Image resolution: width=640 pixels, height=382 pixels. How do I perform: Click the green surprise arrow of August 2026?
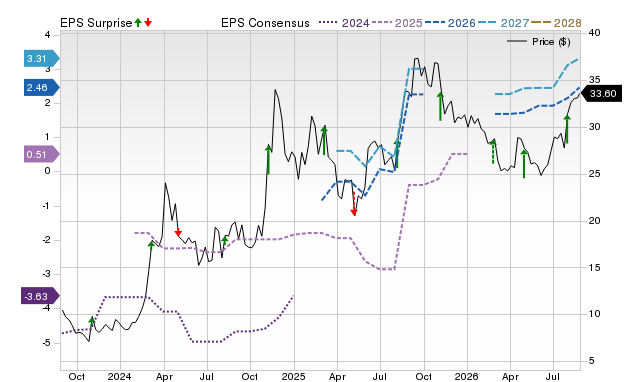(567, 129)
